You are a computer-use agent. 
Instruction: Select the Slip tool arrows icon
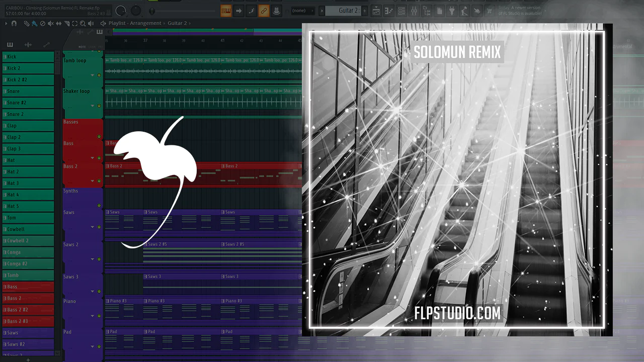tap(58, 23)
